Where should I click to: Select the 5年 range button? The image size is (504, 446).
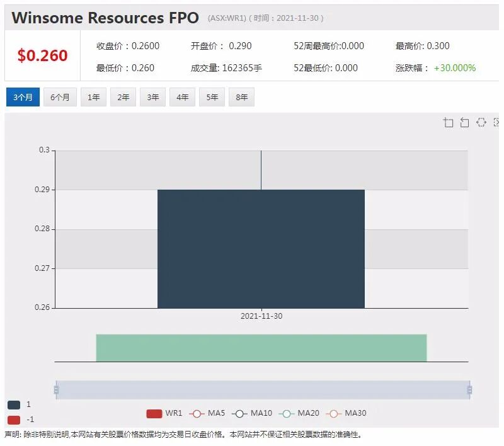click(x=212, y=97)
